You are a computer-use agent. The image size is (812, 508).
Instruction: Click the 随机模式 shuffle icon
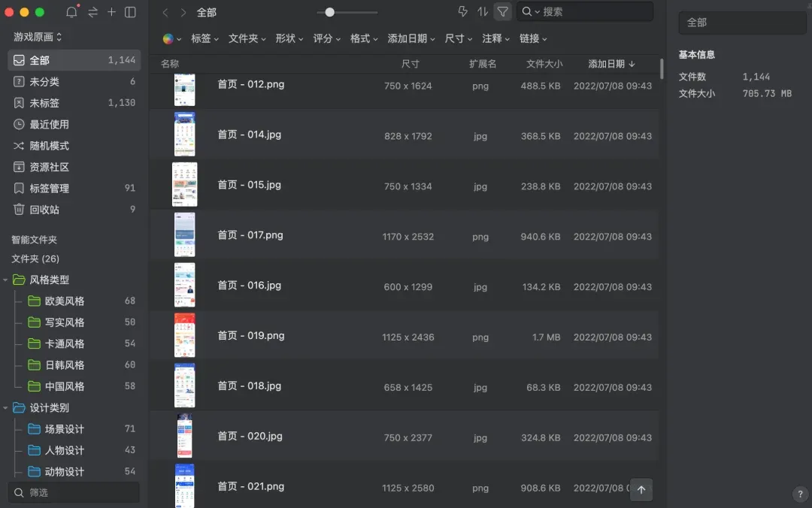pos(19,146)
